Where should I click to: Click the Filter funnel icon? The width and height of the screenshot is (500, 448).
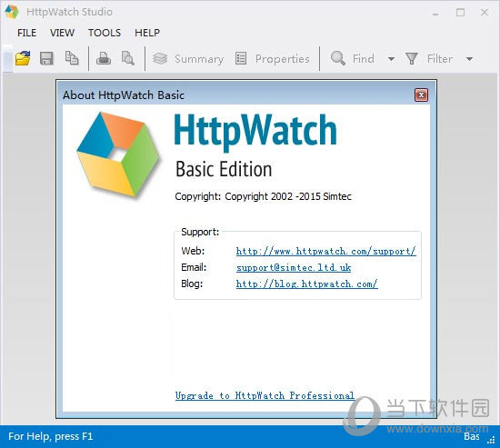click(x=411, y=59)
